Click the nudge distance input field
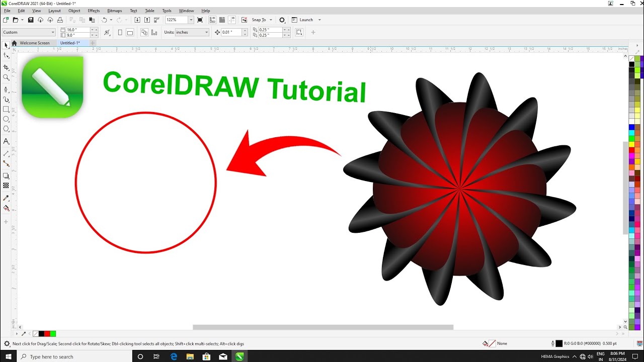Image resolution: width=644 pixels, height=362 pixels. point(232,32)
